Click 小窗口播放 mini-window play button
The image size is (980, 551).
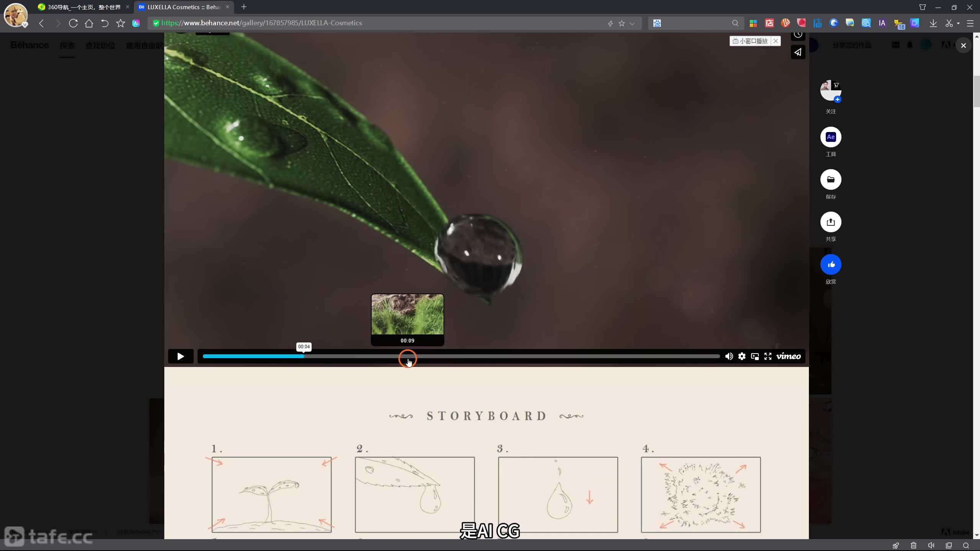click(750, 41)
